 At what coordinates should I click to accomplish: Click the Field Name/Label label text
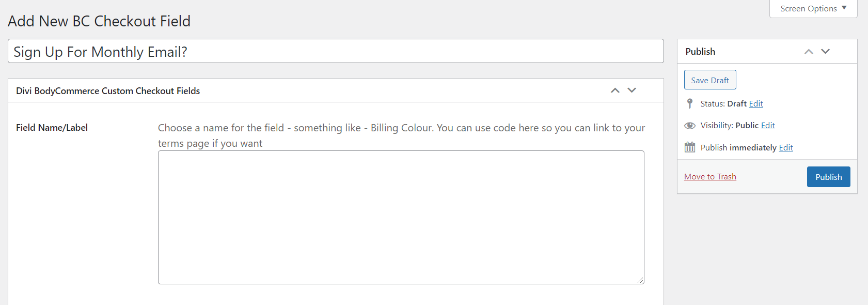pyautogui.click(x=52, y=128)
